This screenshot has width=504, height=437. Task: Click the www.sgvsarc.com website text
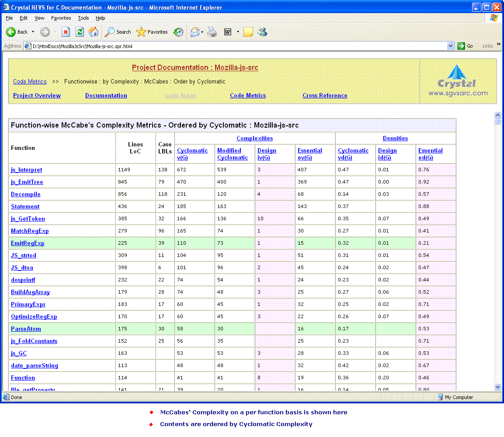458,93
